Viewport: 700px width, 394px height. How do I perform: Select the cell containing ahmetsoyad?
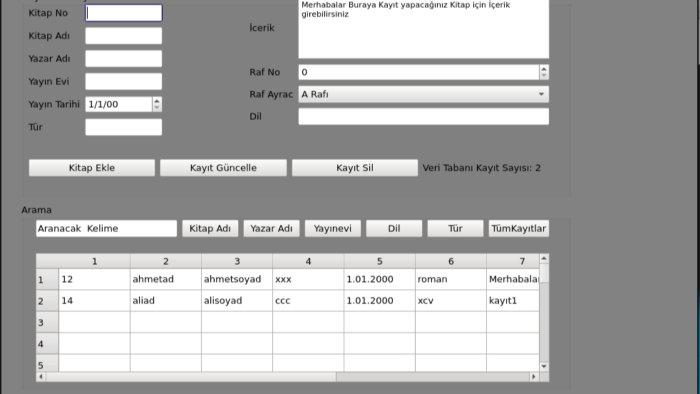click(237, 279)
